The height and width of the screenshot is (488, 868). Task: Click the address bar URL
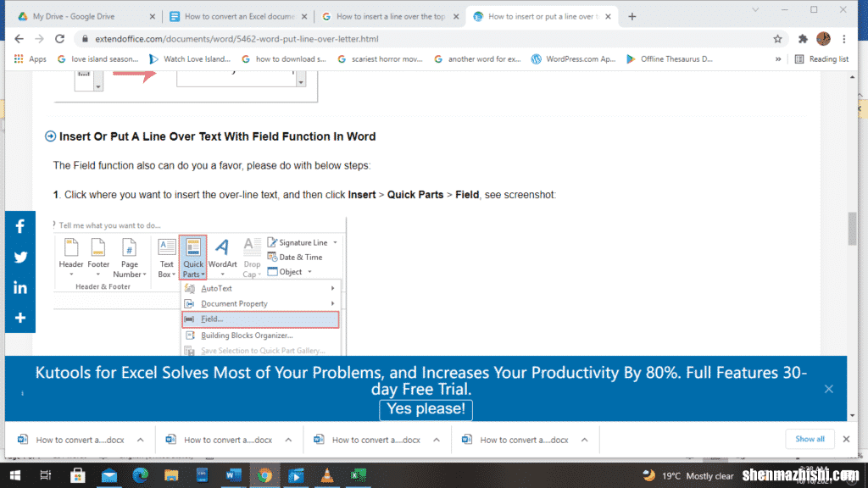coord(236,39)
